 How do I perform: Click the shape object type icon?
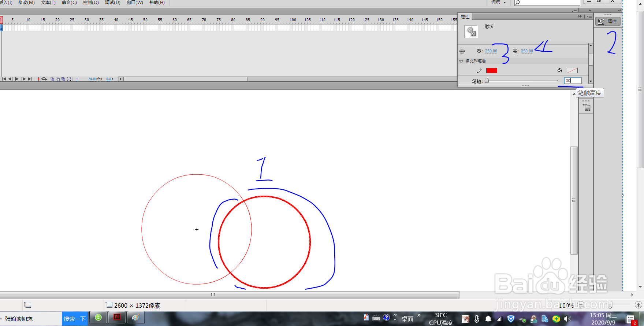471,32
